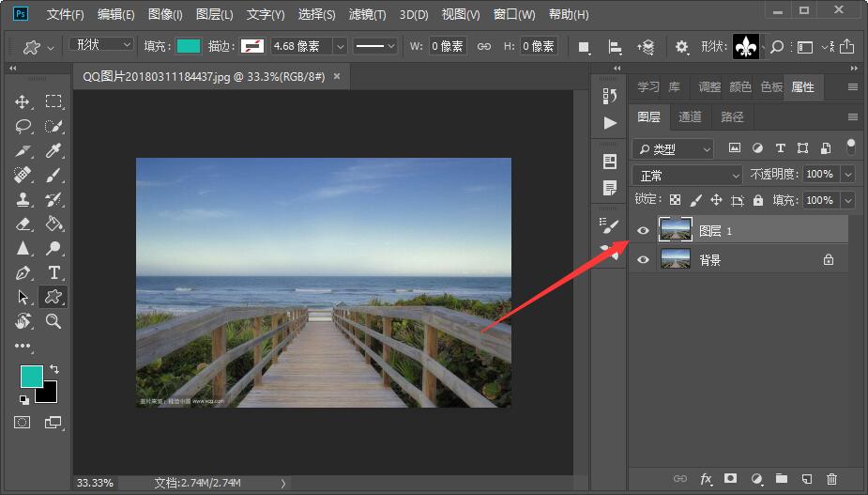Select the Quick Selection tool

[53, 127]
